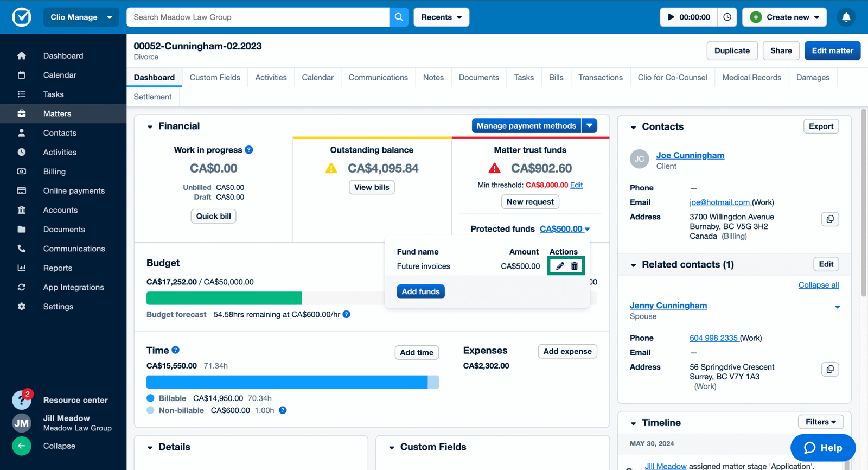Start the timer play button
Viewport: 868px width, 470px height.
pos(671,17)
